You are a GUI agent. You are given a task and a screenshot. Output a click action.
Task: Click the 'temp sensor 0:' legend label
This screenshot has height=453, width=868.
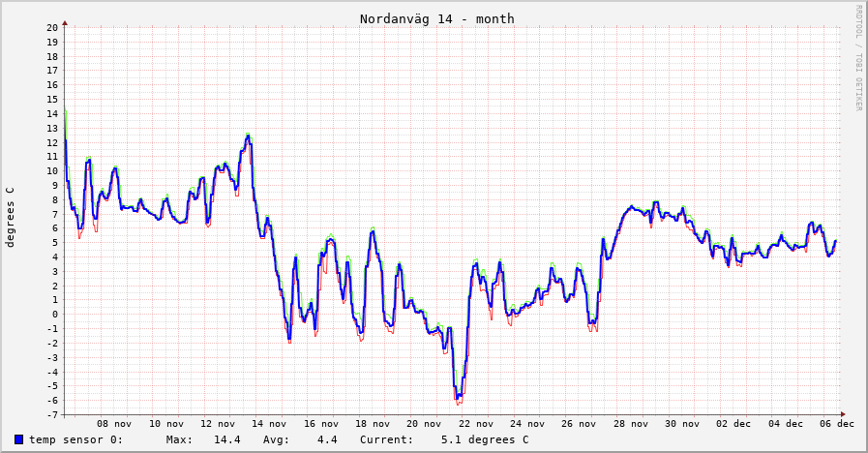75,439
